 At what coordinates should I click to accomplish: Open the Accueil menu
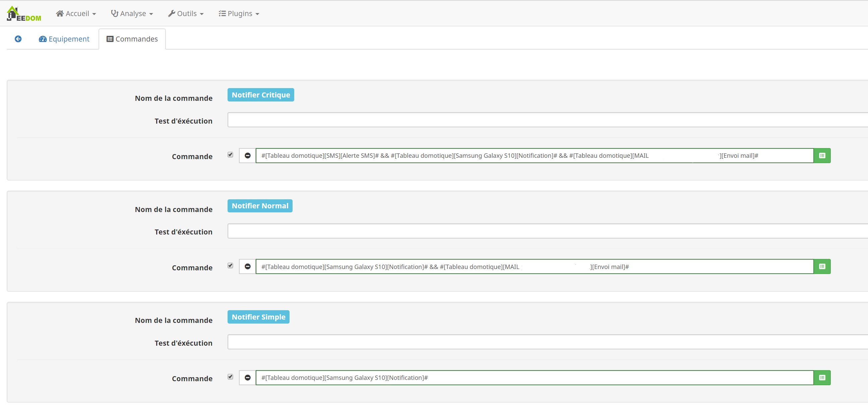tap(76, 13)
